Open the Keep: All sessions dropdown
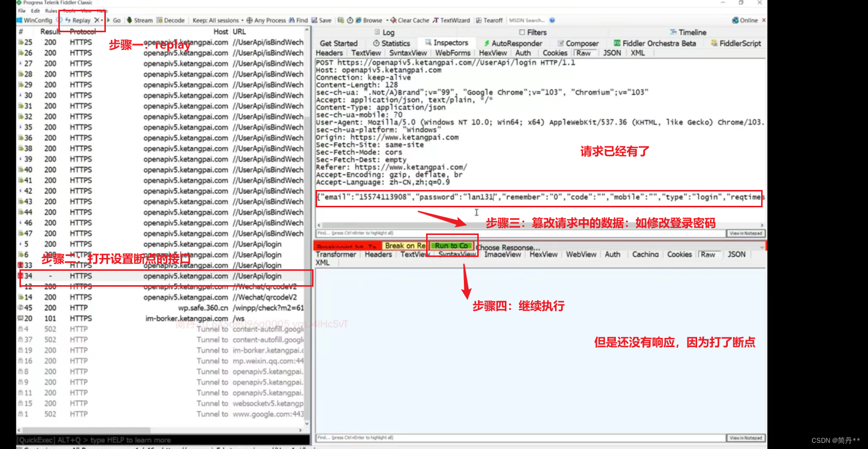Viewport: 868px width, 449px height. (x=217, y=20)
